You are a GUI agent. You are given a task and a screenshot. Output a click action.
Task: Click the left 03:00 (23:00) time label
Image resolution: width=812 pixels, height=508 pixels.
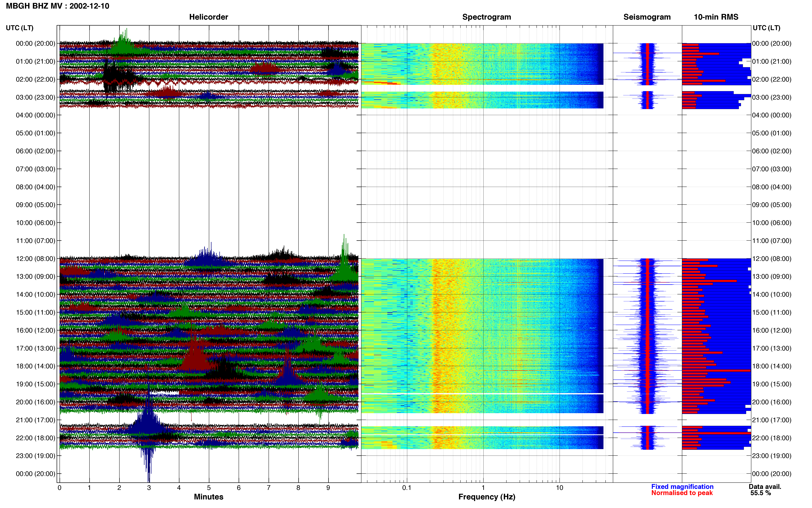point(35,97)
